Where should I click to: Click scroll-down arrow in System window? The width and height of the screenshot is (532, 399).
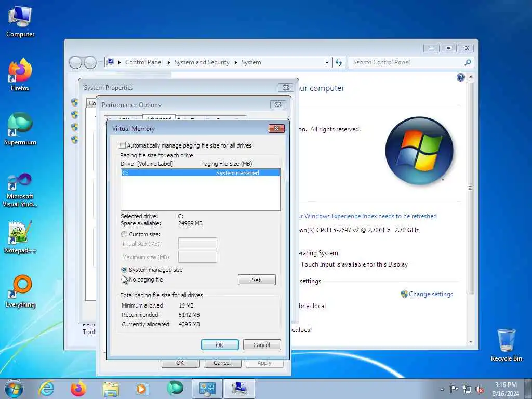coord(470,342)
